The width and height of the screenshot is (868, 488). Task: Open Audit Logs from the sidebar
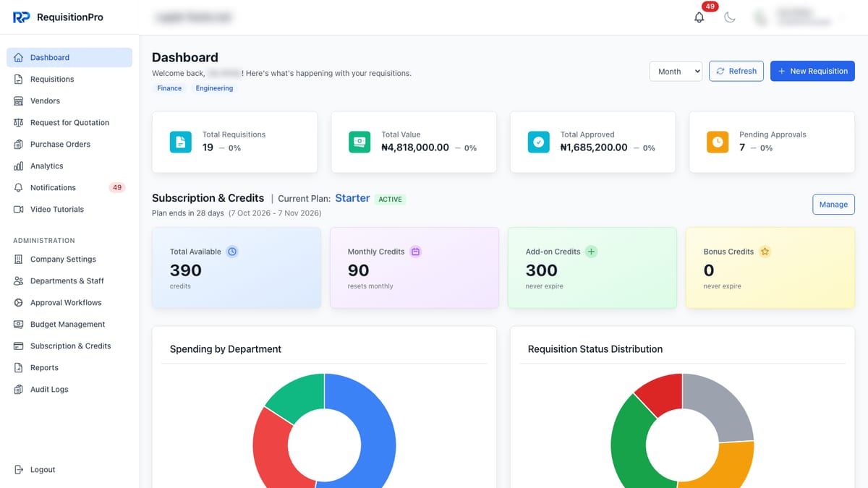[69, 390]
